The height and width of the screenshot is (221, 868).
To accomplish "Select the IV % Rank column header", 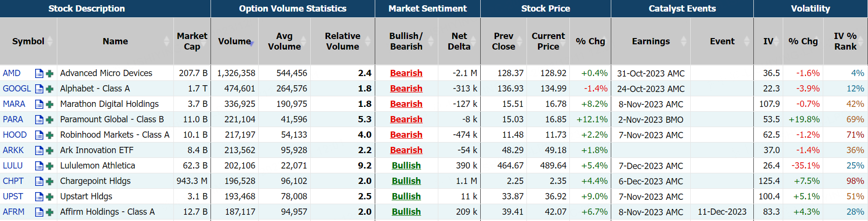I will tap(845, 41).
